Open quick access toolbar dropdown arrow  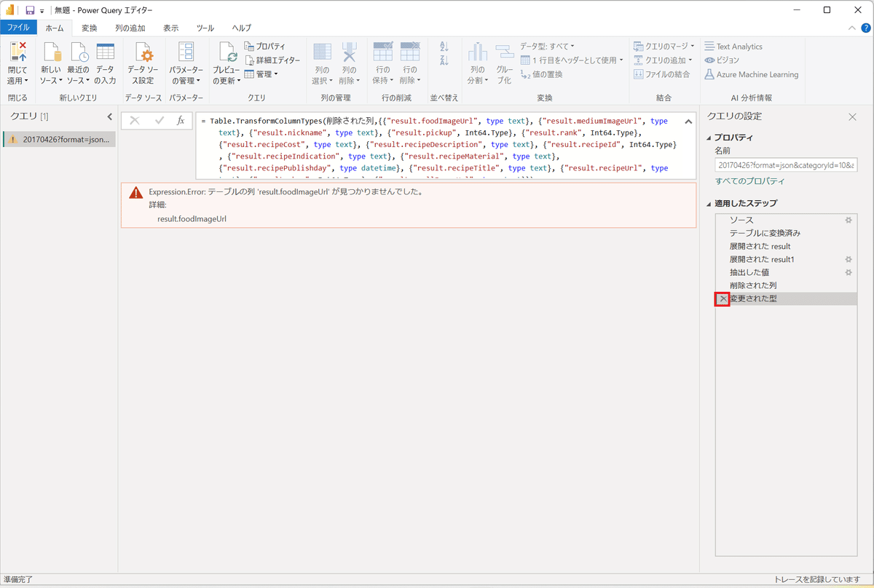(x=42, y=11)
